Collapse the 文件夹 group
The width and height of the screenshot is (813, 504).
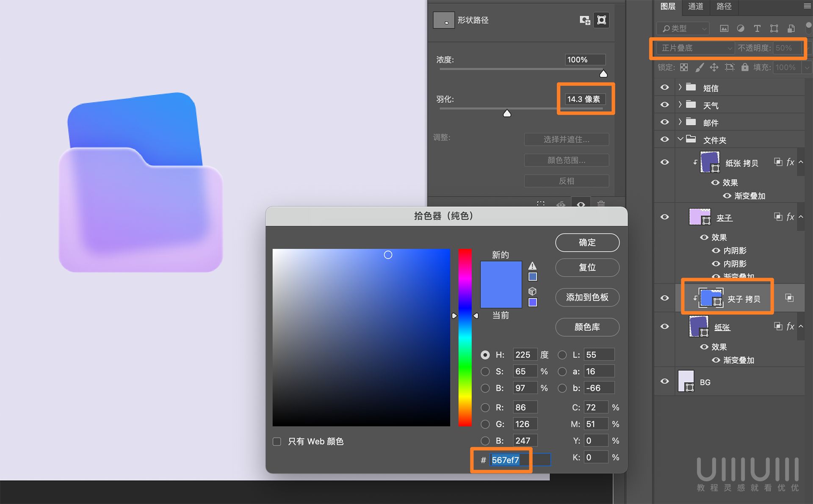(x=680, y=139)
